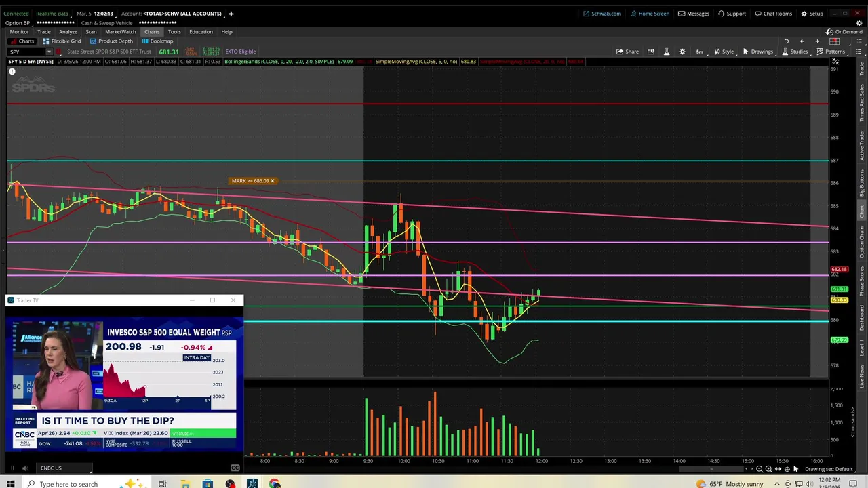Open Chat Rooms
This screenshot has height=488, width=868.
point(773,14)
